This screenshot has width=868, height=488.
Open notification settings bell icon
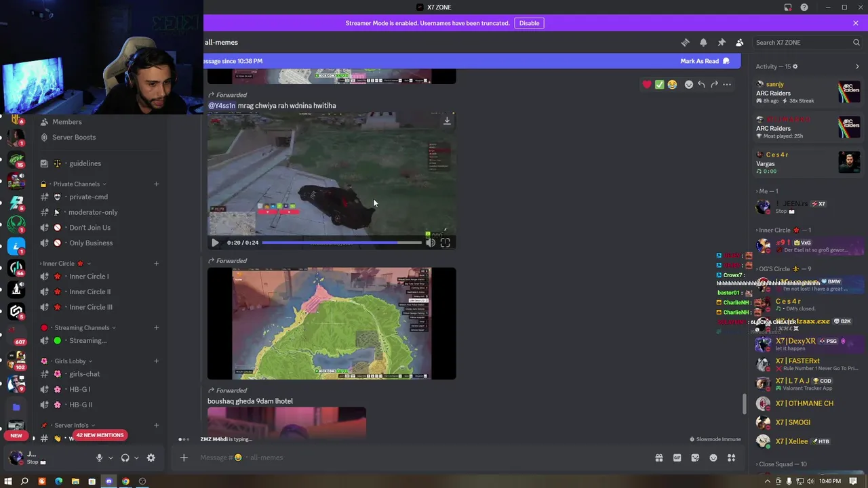point(703,42)
